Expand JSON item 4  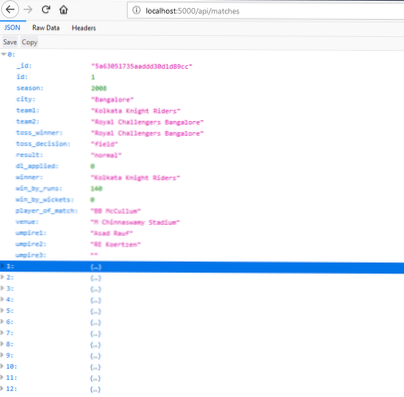click(2, 299)
